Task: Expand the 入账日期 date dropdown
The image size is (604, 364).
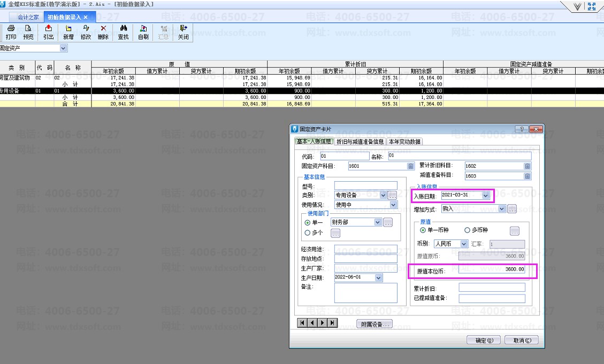Action: pyautogui.click(x=485, y=196)
